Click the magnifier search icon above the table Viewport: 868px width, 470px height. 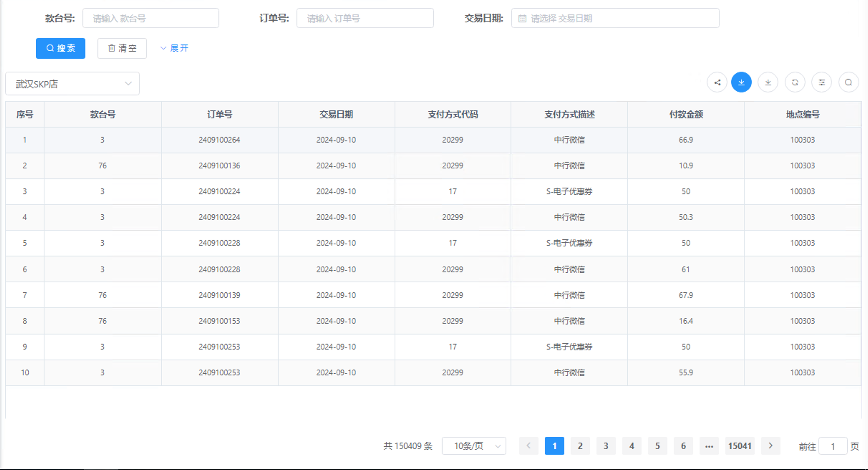click(848, 82)
